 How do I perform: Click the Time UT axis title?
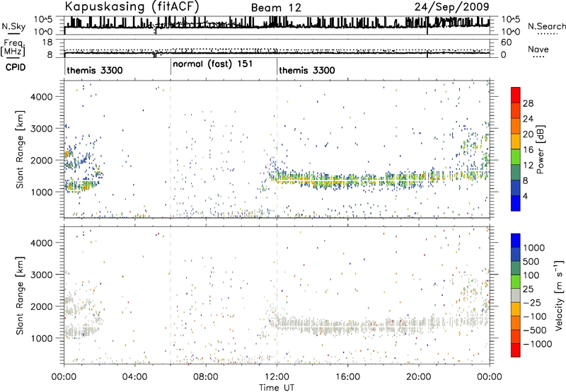point(277,388)
